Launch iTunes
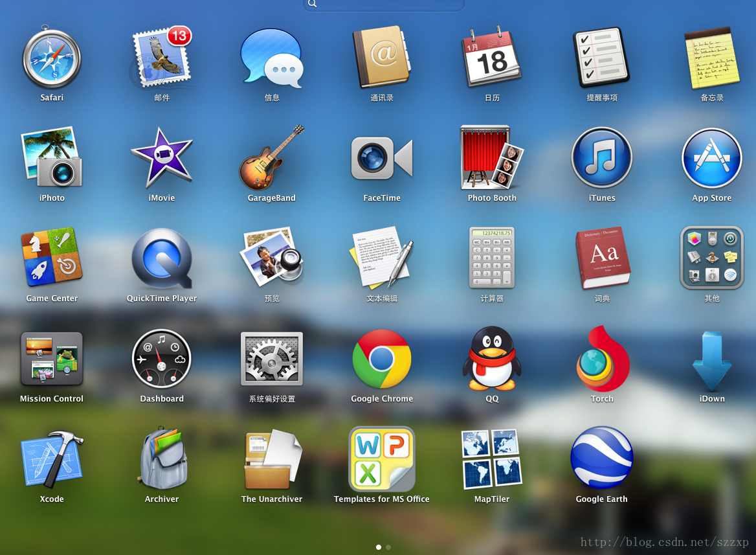Viewport: 756px width, 555px height. [602, 157]
